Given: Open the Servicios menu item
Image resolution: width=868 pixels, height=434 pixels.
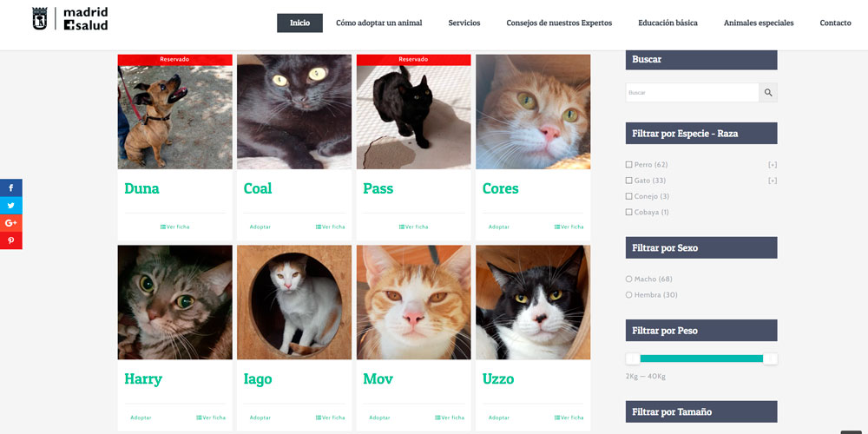Looking at the screenshot, I should pyautogui.click(x=464, y=23).
